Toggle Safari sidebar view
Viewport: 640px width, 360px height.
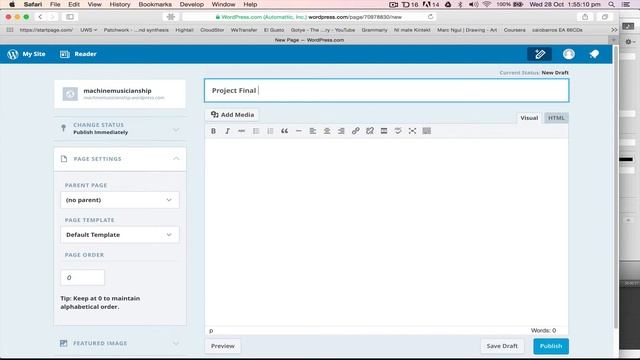point(70,17)
